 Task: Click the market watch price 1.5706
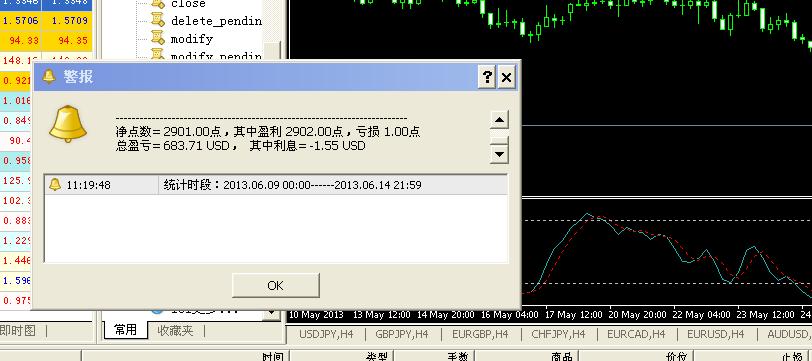(20, 21)
